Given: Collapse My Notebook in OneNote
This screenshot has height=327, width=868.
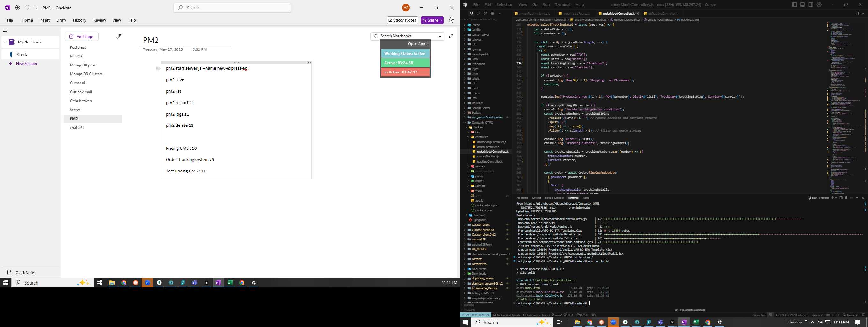Looking at the screenshot, I should 5,42.
